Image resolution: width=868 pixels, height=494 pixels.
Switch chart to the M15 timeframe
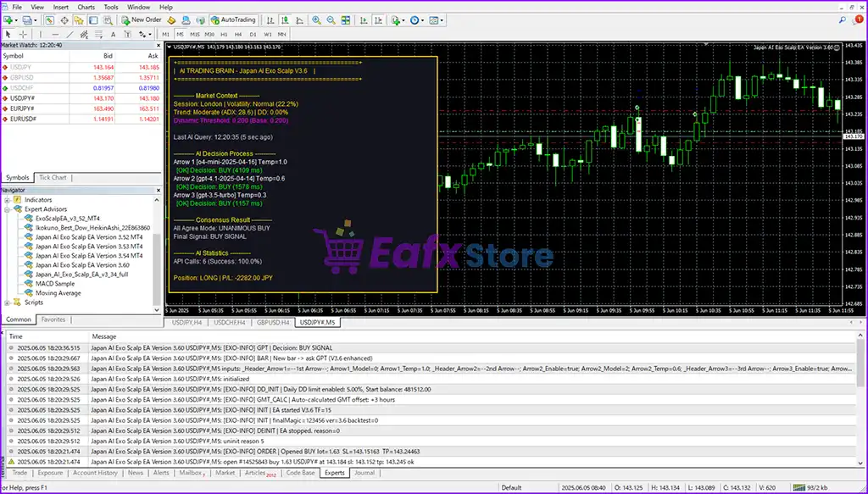(195, 34)
